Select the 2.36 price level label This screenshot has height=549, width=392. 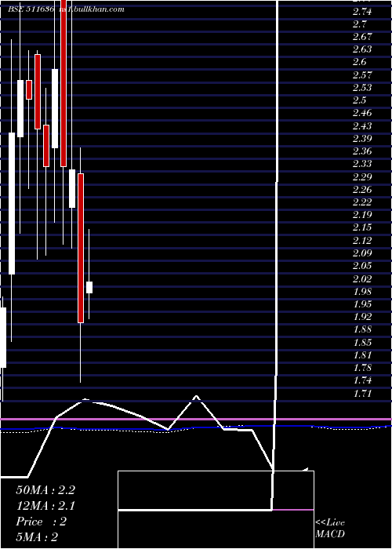[x=362, y=151]
